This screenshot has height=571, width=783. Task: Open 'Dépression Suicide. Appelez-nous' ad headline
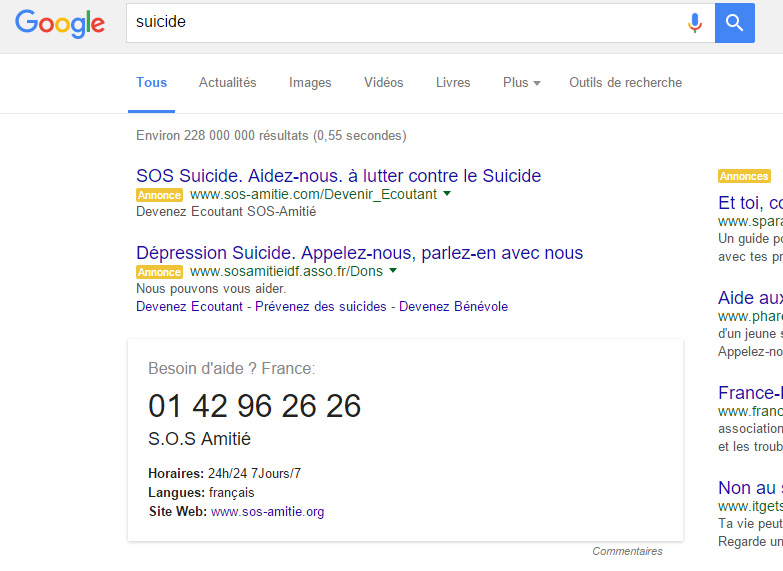(360, 253)
